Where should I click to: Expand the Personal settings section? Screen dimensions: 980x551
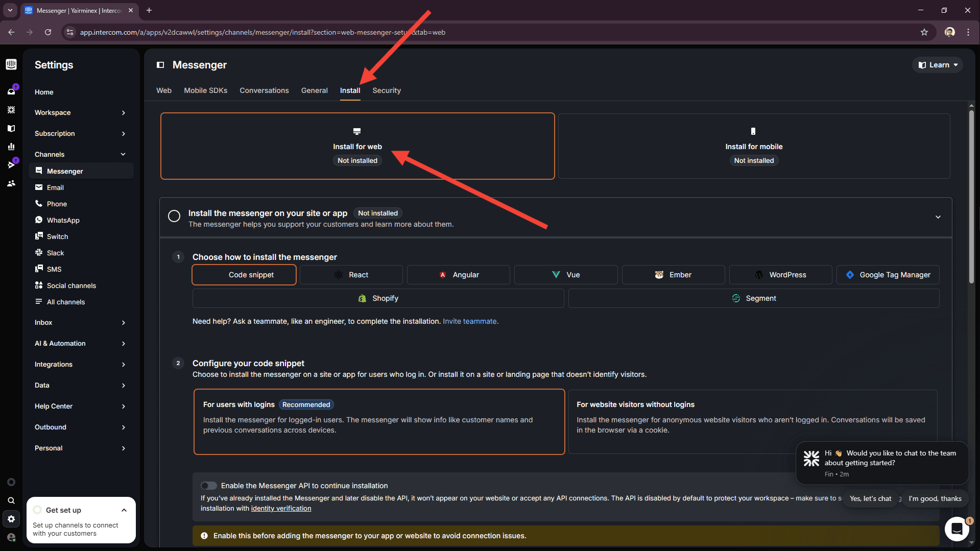(x=81, y=448)
